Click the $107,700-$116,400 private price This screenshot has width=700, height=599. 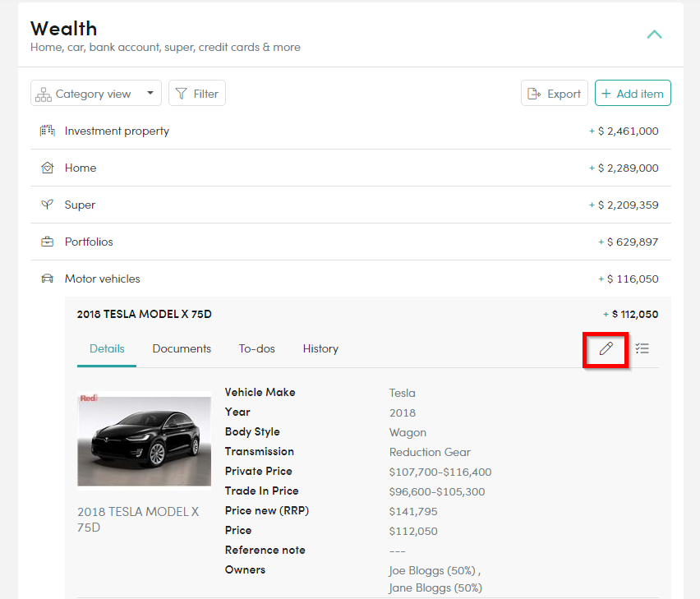click(x=440, y=472)
